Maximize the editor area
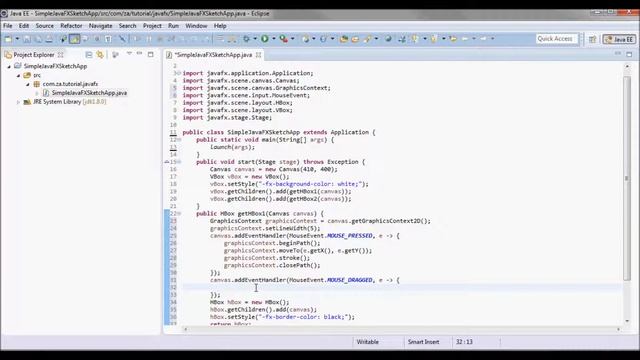 [629, 54]
